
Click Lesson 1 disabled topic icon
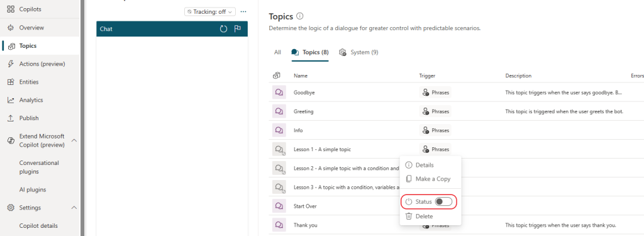coord(279,149)
